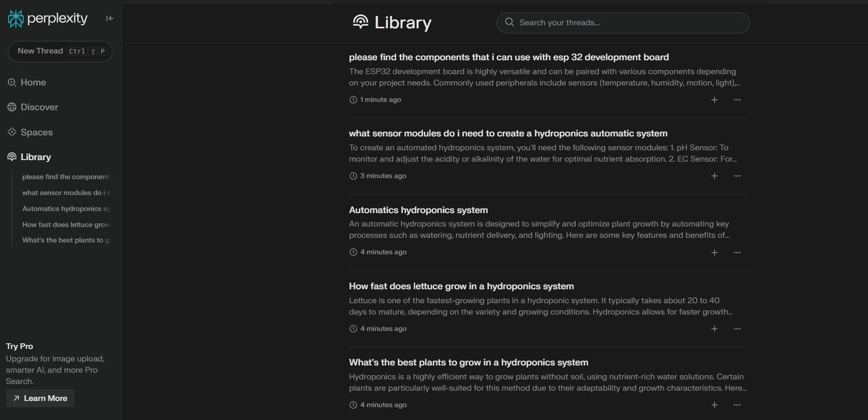Open three-dot menu for best plants thread
The image size is (868, 420).
[737, 405]
